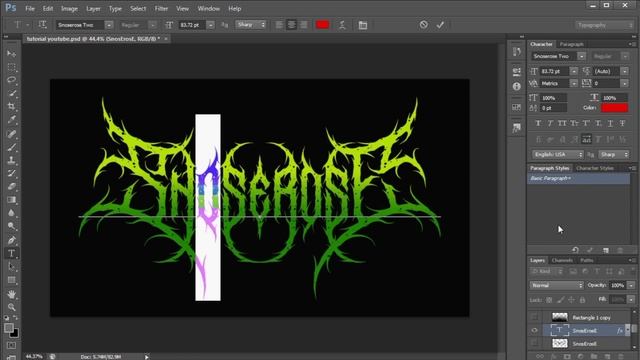Open layer Opacity slider dropdown
Image resolution: width=640 pixels, height=360 pixels.
pos(631,285)
